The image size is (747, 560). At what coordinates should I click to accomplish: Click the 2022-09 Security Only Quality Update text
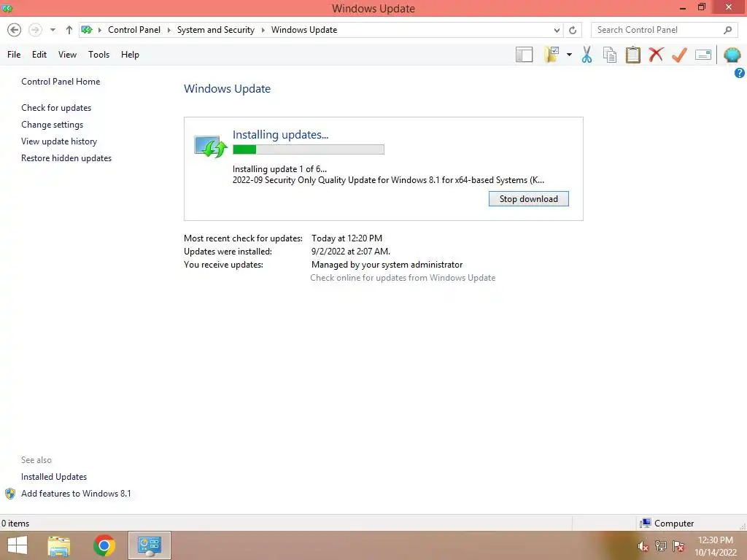[388, 180]
